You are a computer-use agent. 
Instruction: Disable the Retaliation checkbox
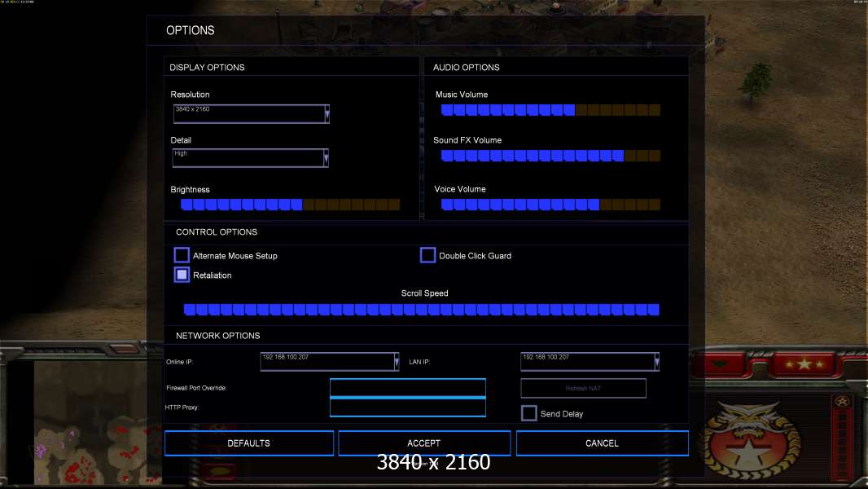tap(182, 275)
